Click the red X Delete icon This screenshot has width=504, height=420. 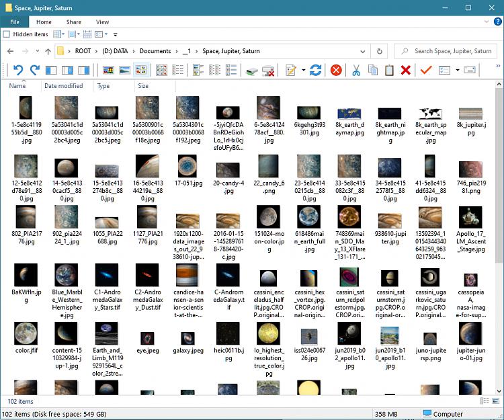click(406, 70)
